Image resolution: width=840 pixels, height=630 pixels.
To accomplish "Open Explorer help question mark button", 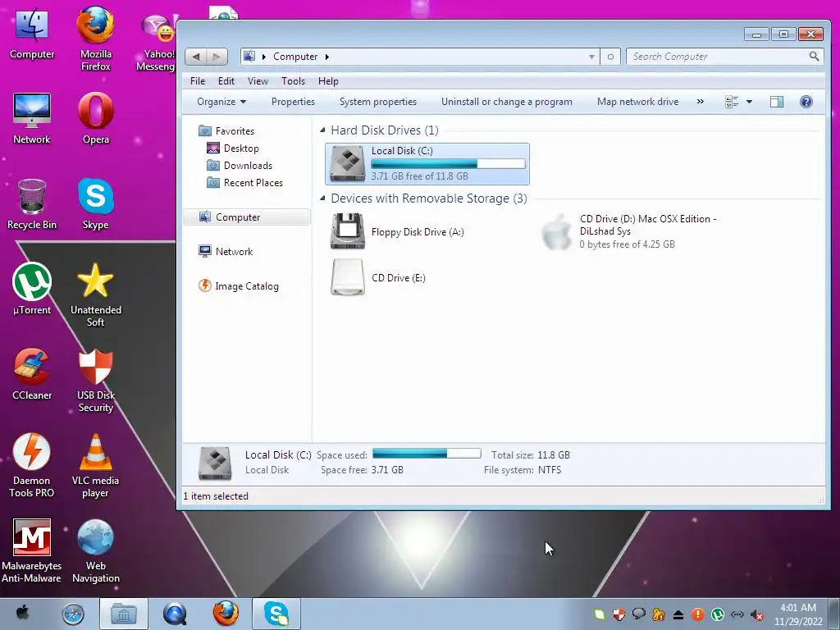I will click(806, 102).
